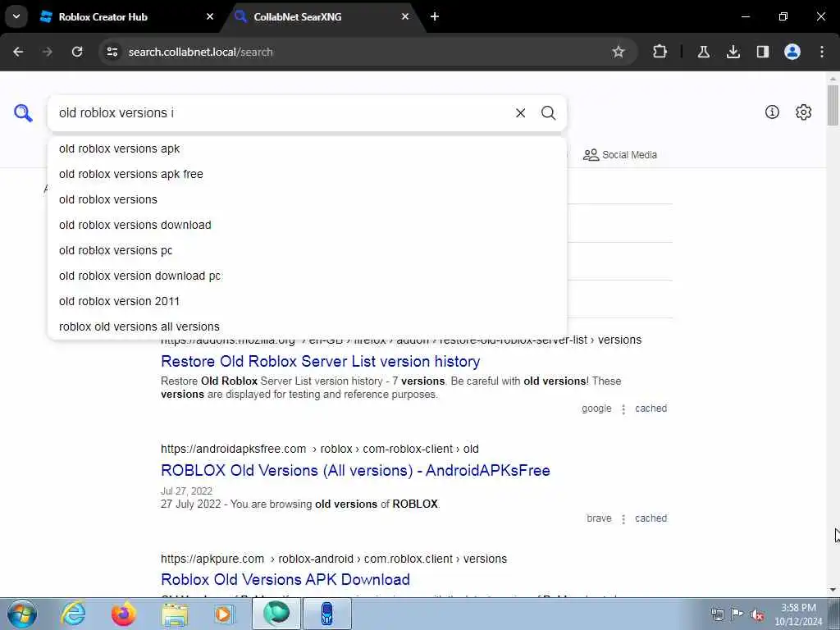Open cached copy of the brave result
Screen dimensions: 840x630
pos(651,518)
